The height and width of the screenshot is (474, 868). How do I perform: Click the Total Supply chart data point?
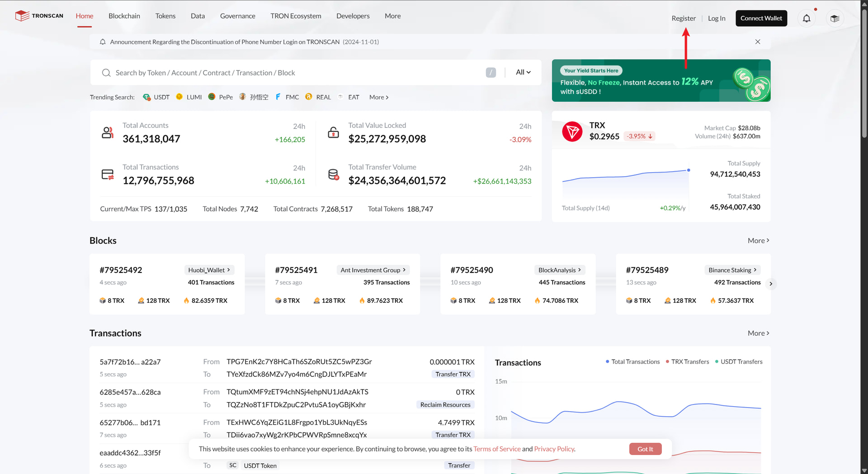(x=688, y=170)
